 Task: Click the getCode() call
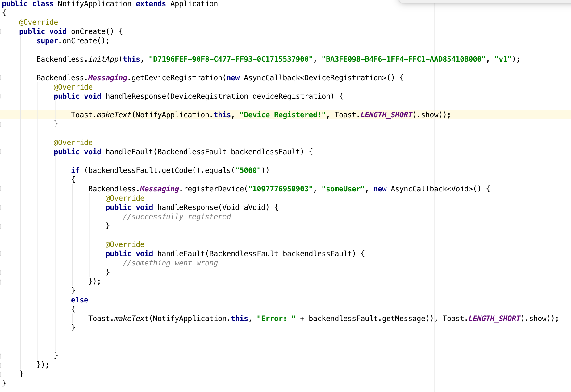pos(181,170)
